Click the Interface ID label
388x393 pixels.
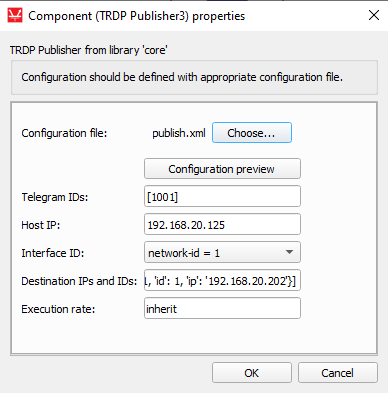pyautogui.click(x=53, y=253)
